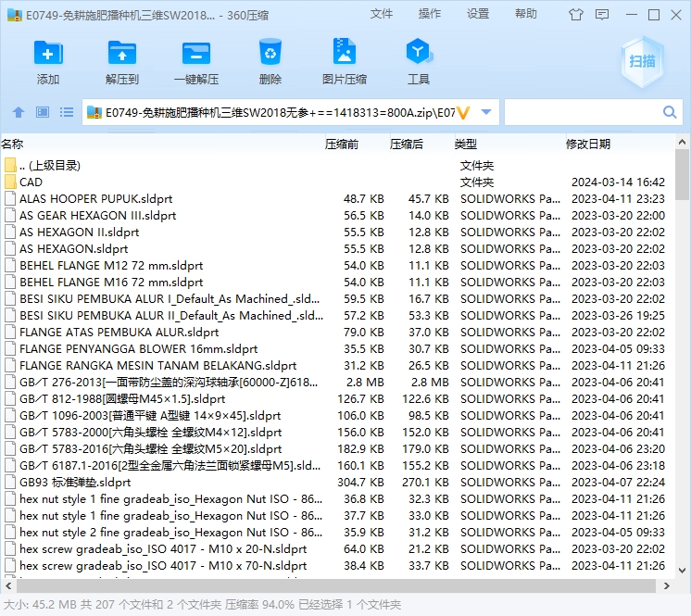Click the Scan (扫描) hexagon button
The width and height of the screenshot is (691, 616).
click(x=642, y=61)
